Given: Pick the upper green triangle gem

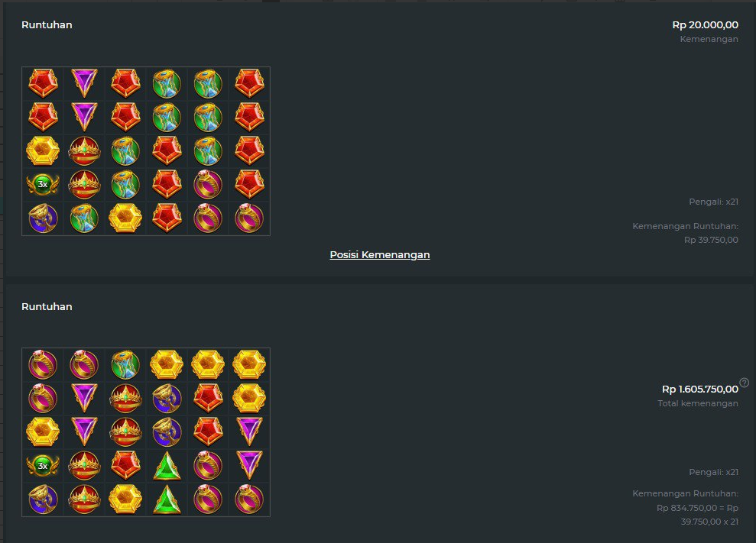Looking at the screenshot, I should (167, 465).
